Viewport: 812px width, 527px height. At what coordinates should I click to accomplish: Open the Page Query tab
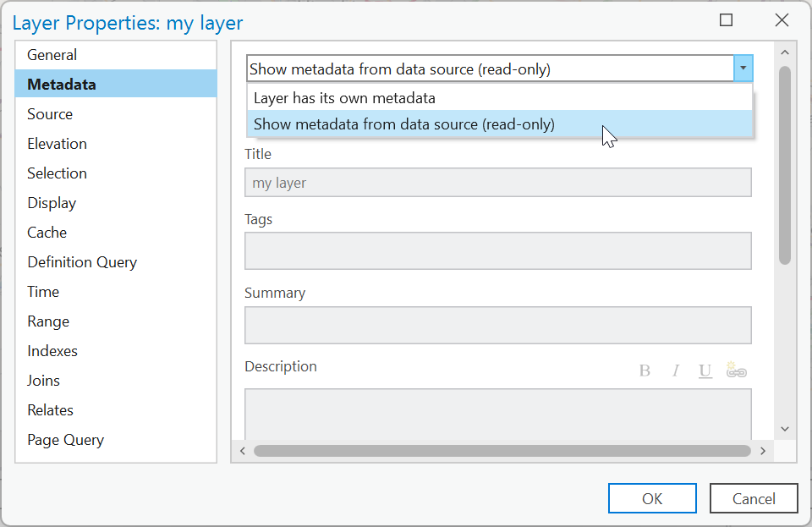65,440
